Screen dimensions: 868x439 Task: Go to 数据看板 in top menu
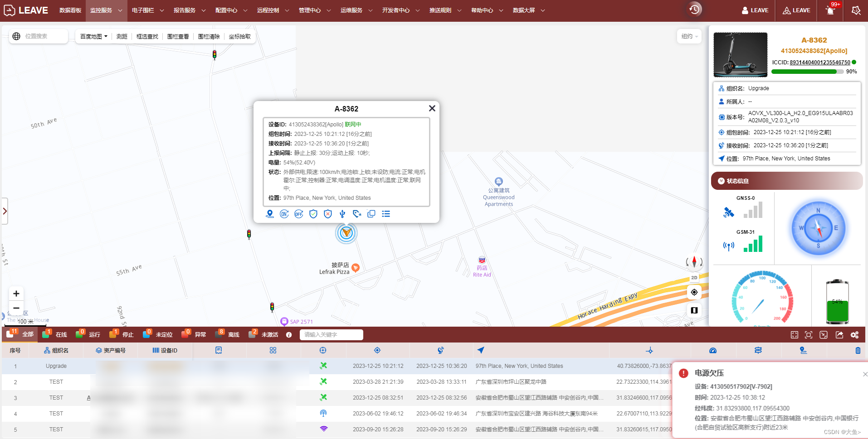tap(70, 10)
